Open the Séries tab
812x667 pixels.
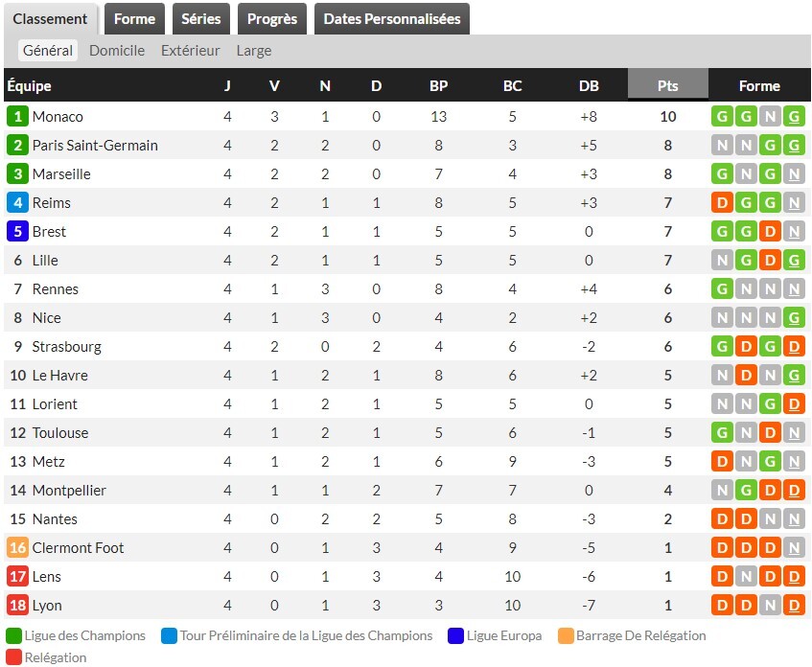click(201, 19)
